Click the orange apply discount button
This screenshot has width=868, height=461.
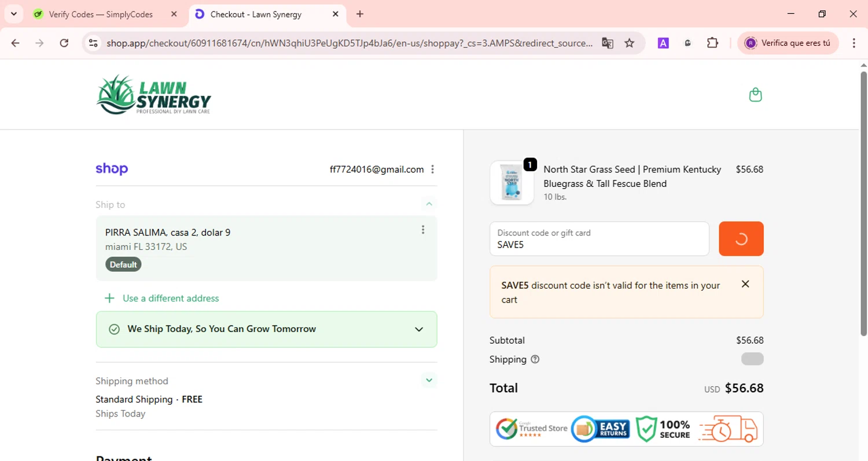[741, 238]
